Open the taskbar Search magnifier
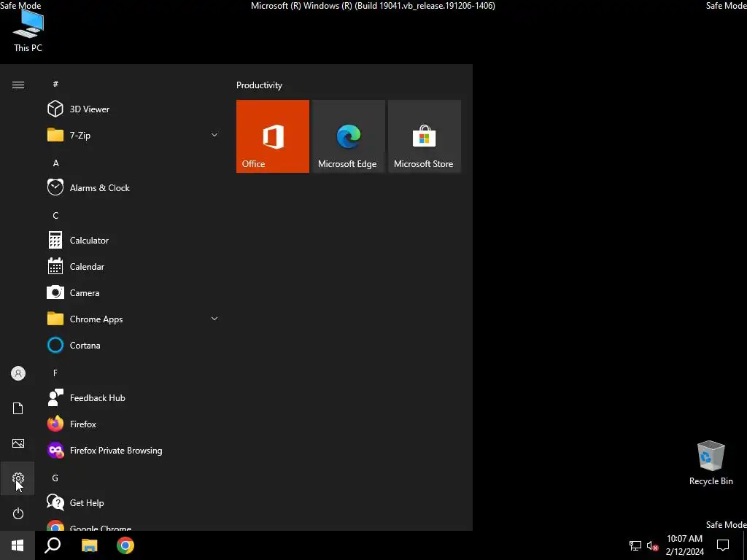 53,545
